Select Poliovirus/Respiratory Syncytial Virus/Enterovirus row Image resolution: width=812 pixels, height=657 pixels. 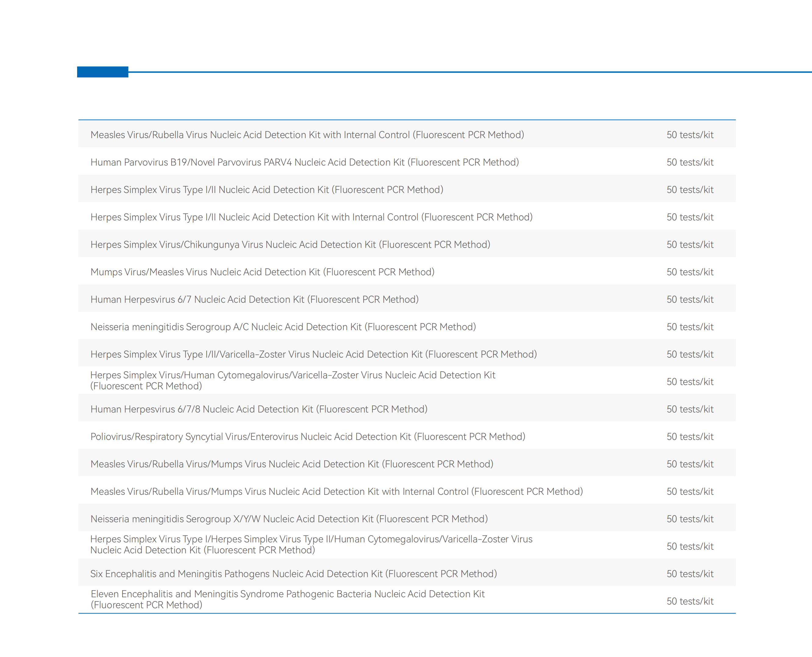(407, 436)
